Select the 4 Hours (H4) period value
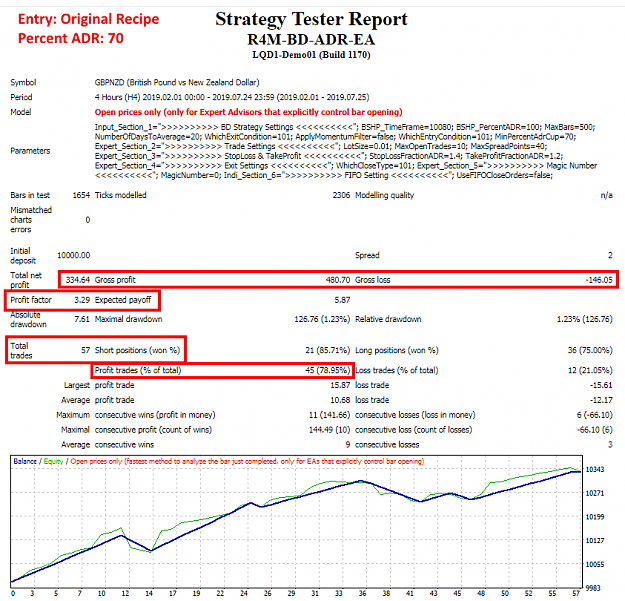Image resolution: width=625 pixels, height=601 pixels. pos(232,97)
